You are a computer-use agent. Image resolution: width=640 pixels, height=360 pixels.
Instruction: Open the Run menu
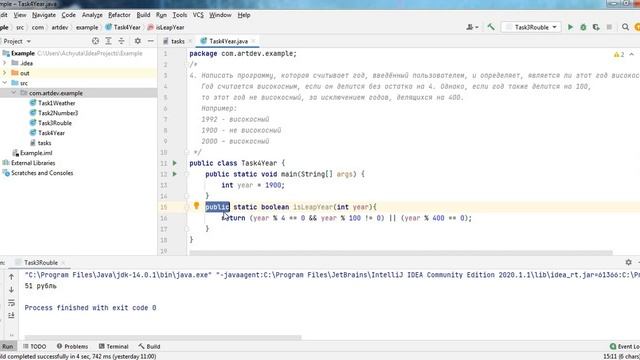pyautogui.click(x=161, y=15)
